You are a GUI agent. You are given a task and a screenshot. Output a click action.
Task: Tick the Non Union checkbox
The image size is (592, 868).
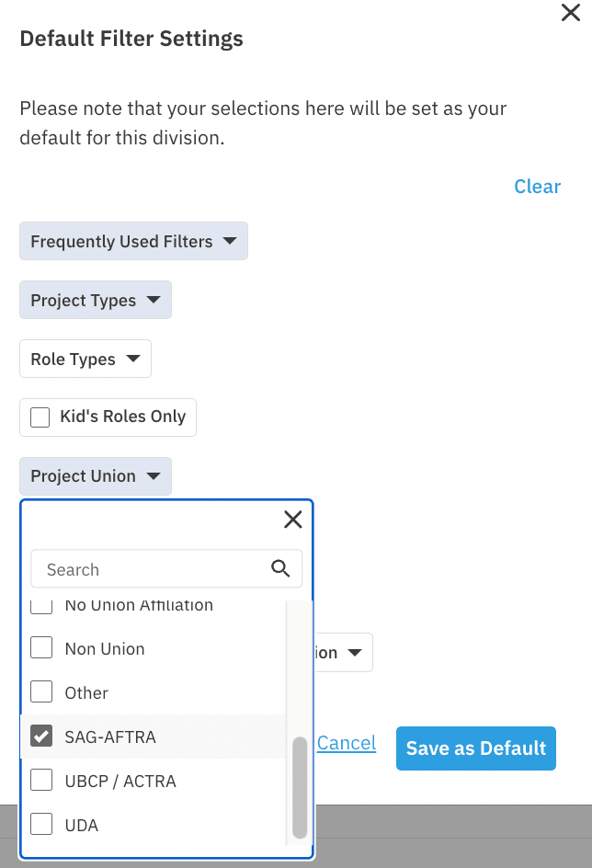point(41,647)
